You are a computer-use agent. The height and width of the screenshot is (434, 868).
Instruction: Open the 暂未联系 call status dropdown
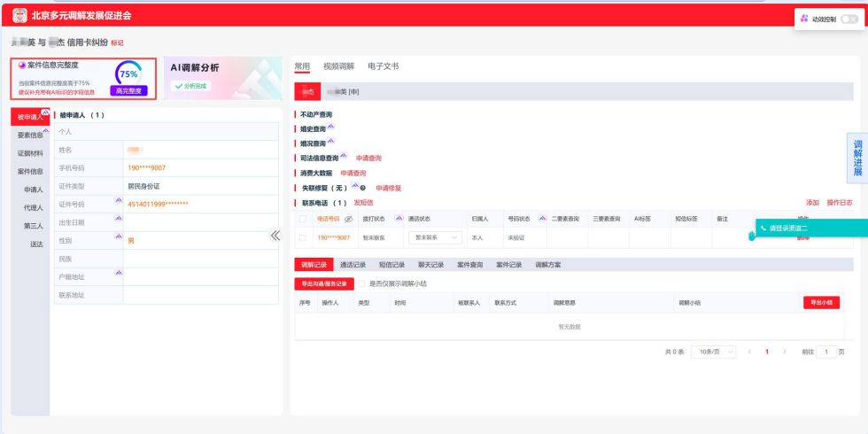pos(436,237)
